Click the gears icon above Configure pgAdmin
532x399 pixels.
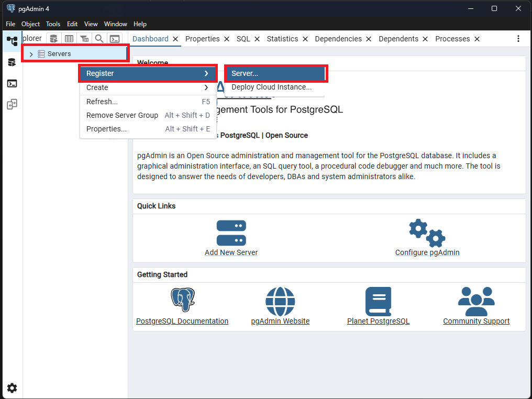(x=427, y=233)
